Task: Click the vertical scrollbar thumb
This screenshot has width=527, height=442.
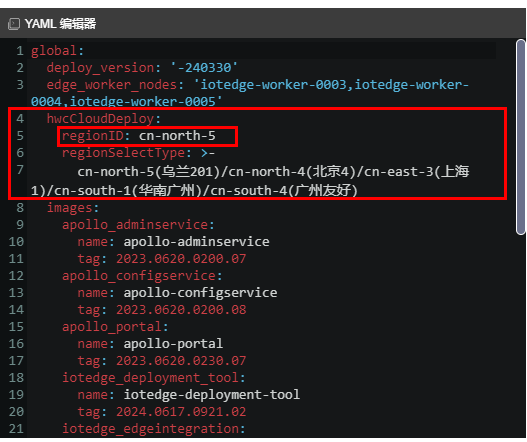Action: click(x=521, y=137)
